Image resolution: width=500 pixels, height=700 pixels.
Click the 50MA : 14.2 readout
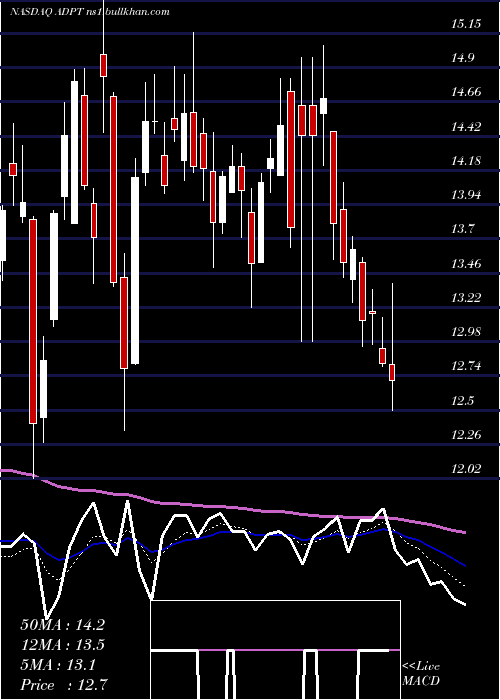tap(62, 625)
